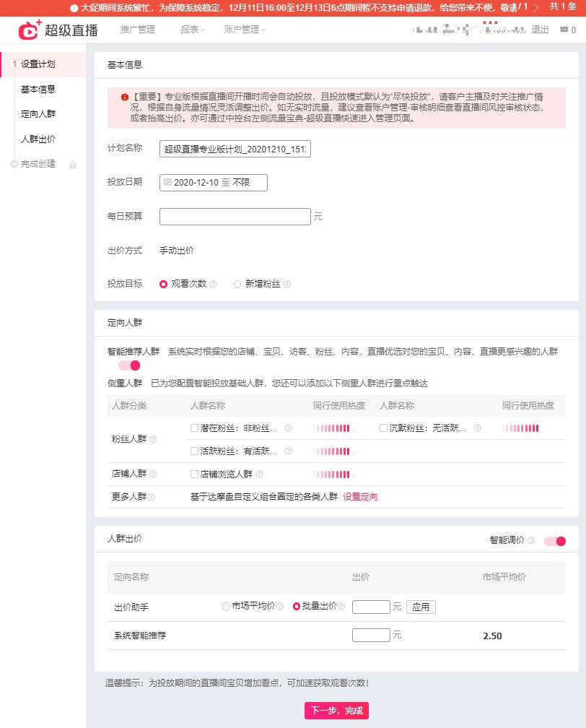Toggle the 智能调价 switch
The height and width of the screenshot is (728, 586).
pyautogui.click(x=554, y=541)
